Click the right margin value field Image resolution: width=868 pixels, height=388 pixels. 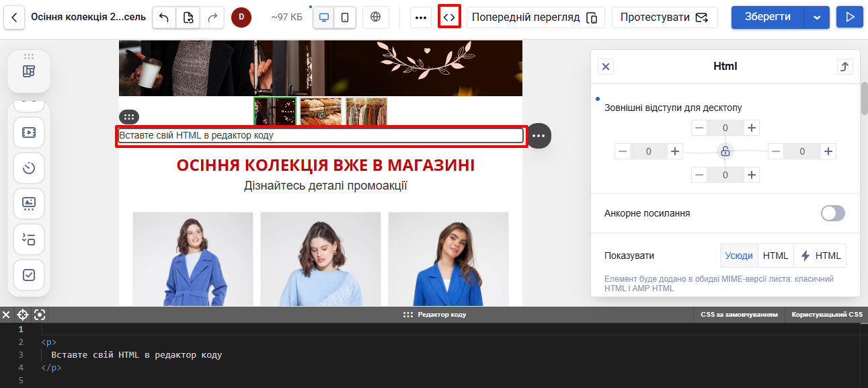(802, 151)
